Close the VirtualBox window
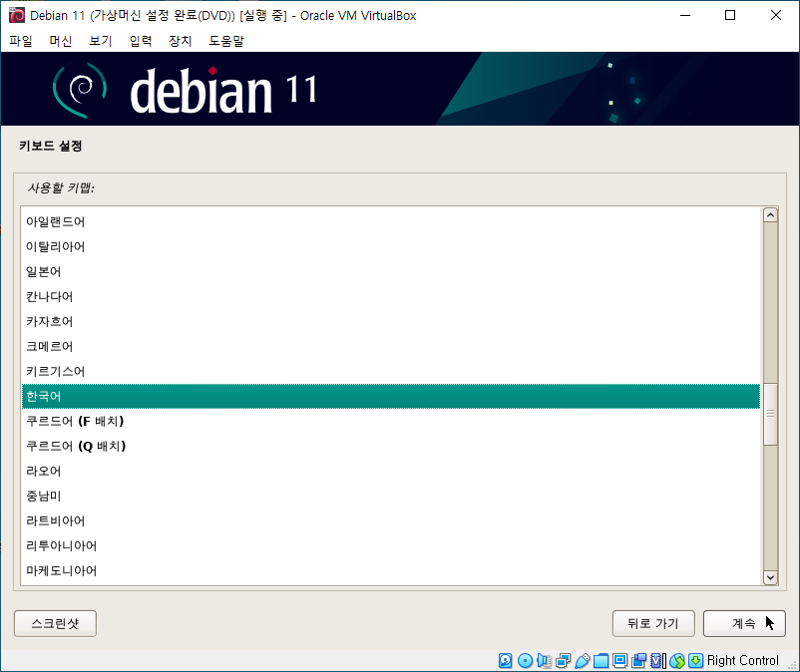800x672 pixels. (x=775, y=15)
